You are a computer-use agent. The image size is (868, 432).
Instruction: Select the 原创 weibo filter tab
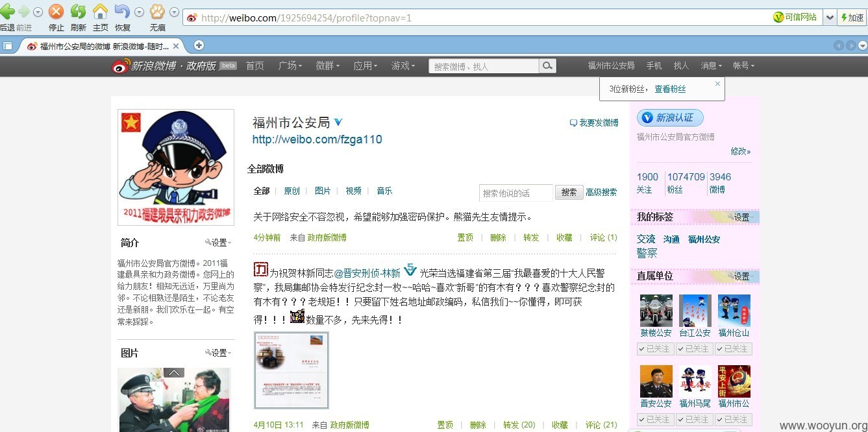tap(292, 191)
